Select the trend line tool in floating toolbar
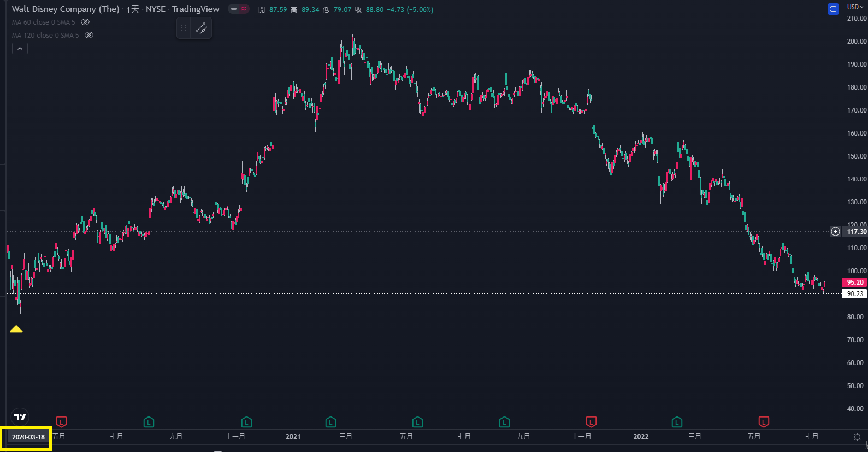 [202, 28]
